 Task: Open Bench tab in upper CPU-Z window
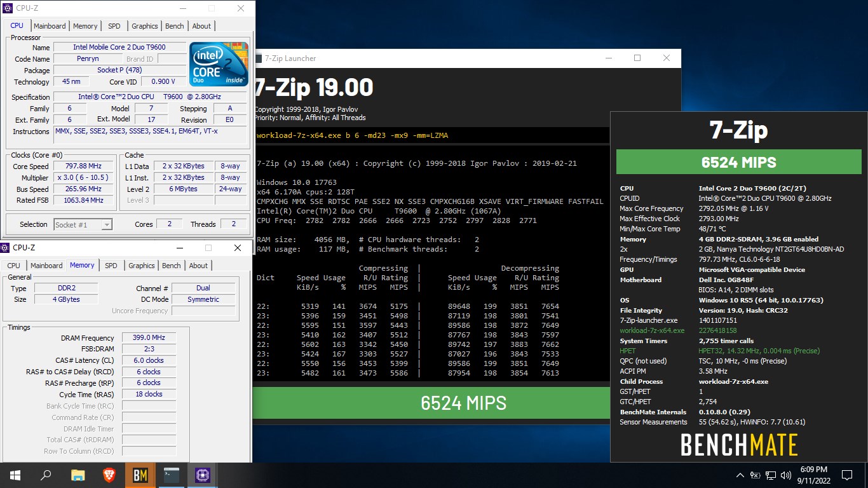point(175,26)
